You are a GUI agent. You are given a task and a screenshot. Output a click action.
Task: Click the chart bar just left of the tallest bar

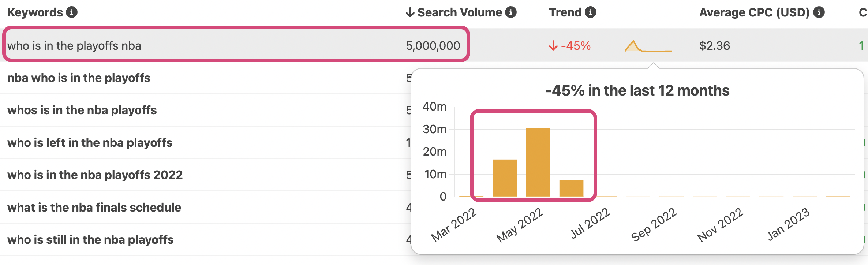point(505,178)
